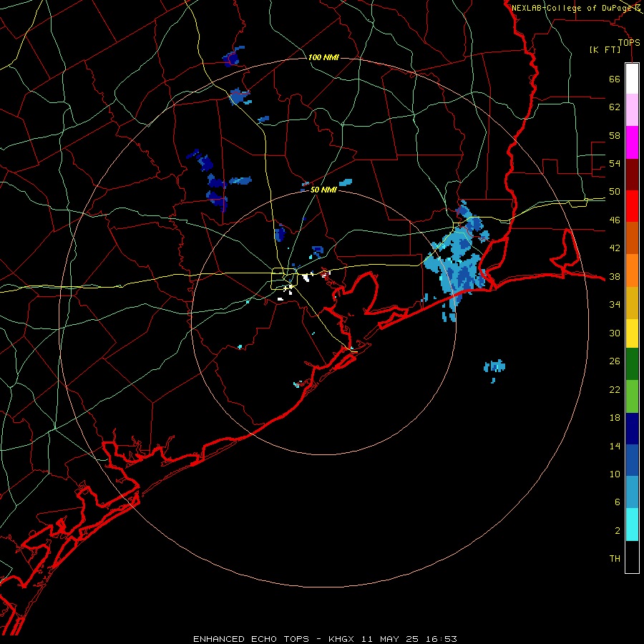Click legend value '66'
The image size is (644, 644).
(615, 79)
